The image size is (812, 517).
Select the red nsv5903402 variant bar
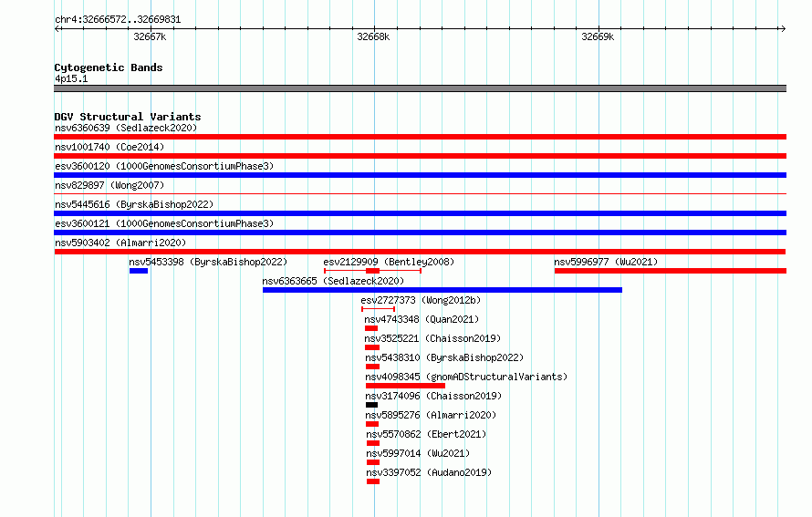420,252
